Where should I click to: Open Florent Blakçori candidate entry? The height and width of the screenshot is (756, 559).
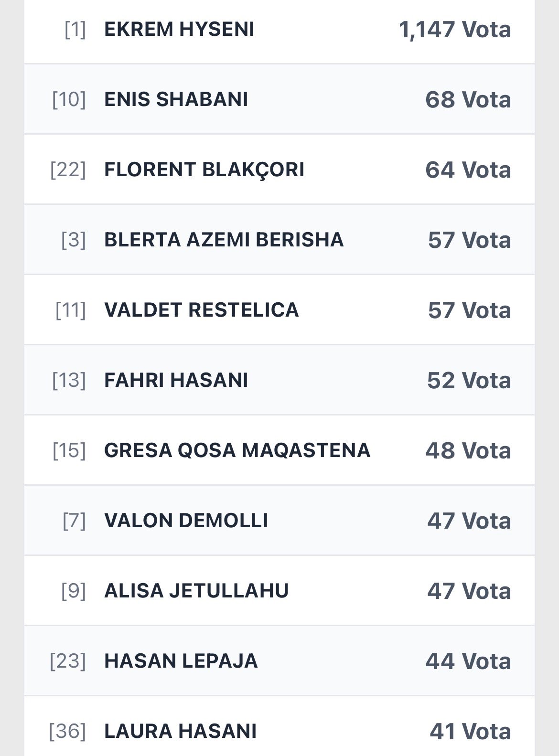tap(204, 170)
